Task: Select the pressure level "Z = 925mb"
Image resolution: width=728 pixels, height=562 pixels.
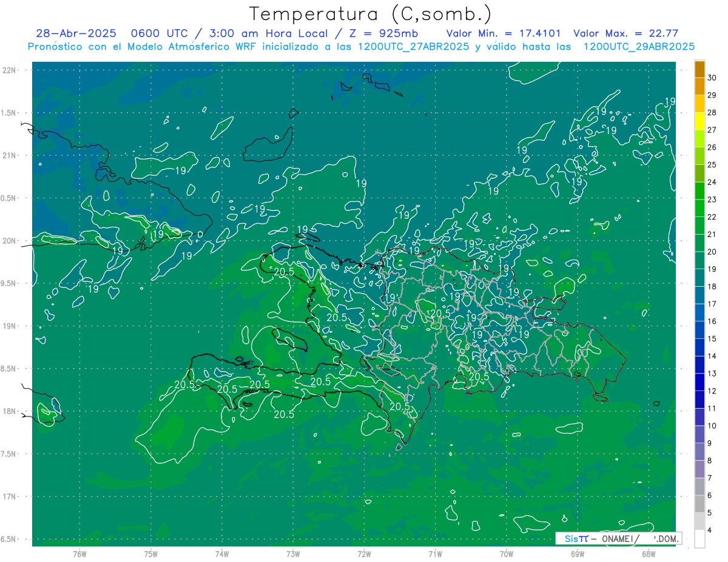Action: pos(384,33)
